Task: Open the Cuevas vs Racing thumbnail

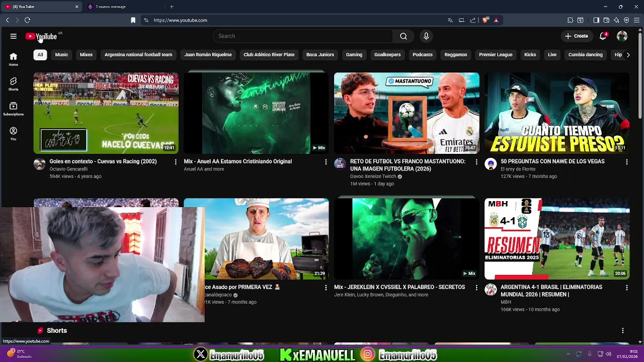Action: 106,113
